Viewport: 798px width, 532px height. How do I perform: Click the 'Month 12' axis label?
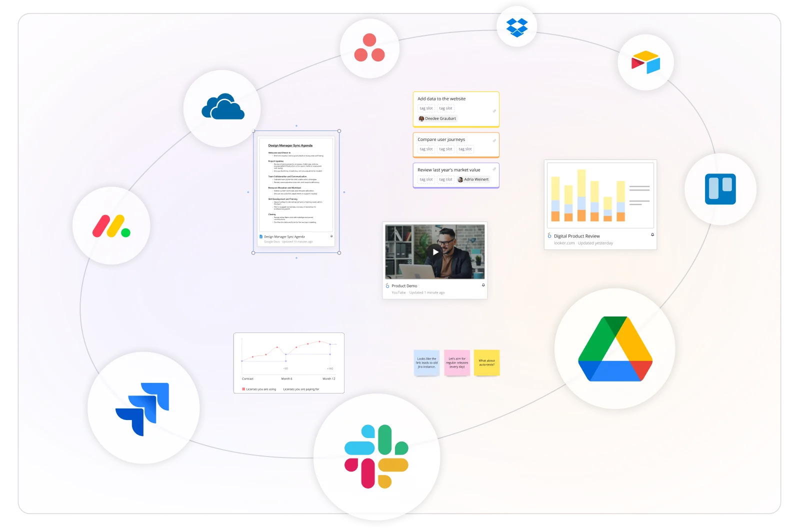328,378
